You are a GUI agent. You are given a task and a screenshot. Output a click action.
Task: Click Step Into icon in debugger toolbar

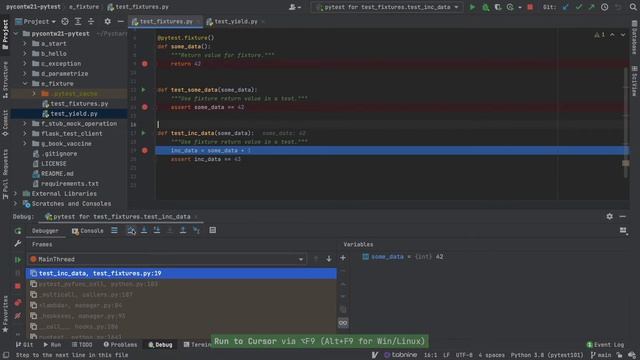coord(144,231)
